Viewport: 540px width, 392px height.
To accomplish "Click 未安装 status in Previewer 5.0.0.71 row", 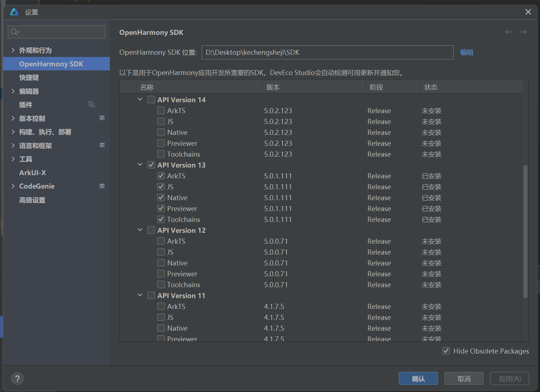I will [432, 274].
